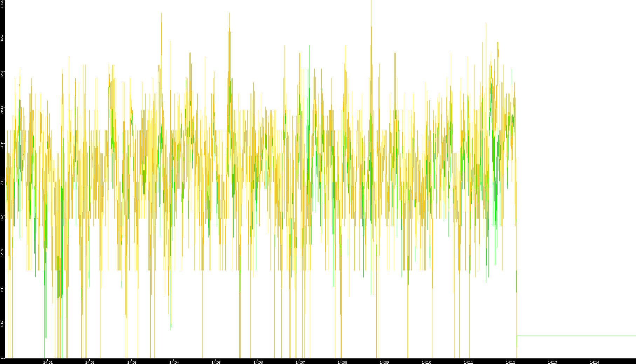This screenshot has width=636, height=364.
Task: Click the 14:04 time axis label
Action: tap(174, 362)
